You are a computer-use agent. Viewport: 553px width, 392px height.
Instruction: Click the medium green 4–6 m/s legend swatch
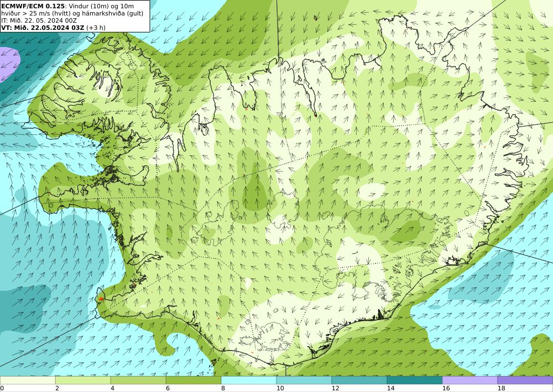point(138,380)
